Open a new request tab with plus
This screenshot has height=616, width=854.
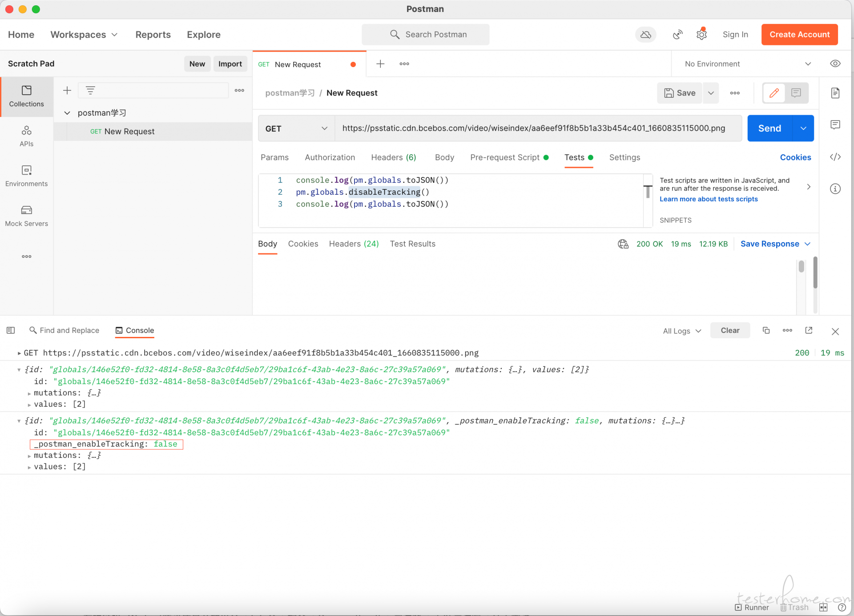click(x=380, y=64)
